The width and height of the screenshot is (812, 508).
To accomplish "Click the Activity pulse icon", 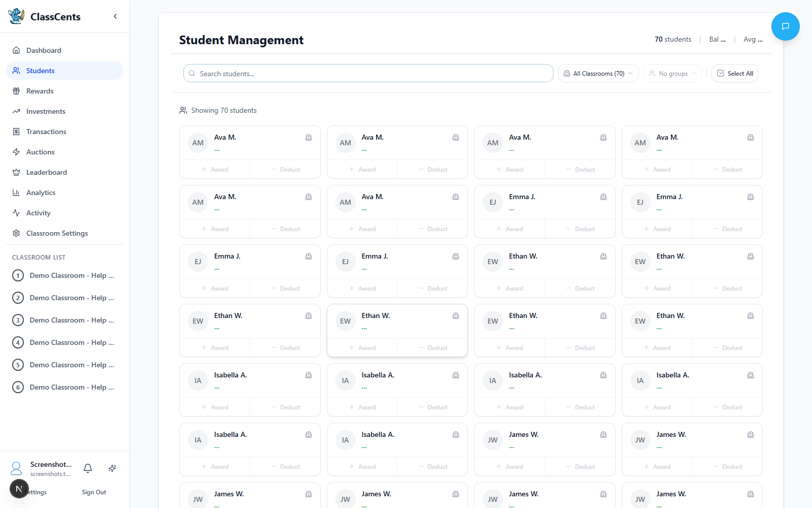I will coord(16,213).
